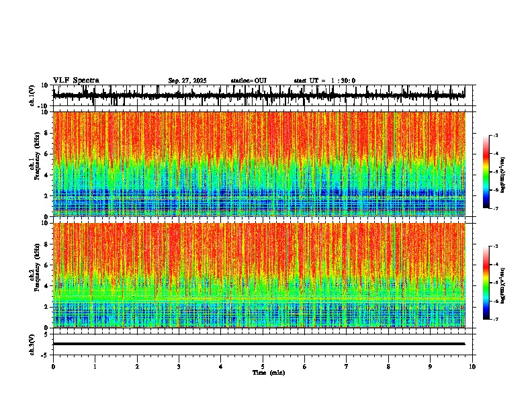Click time axis tick label "3"

pos(179,367)
